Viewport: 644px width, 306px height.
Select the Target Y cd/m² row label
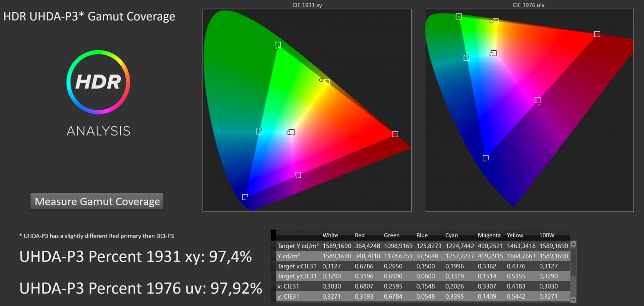click(298, 246)
